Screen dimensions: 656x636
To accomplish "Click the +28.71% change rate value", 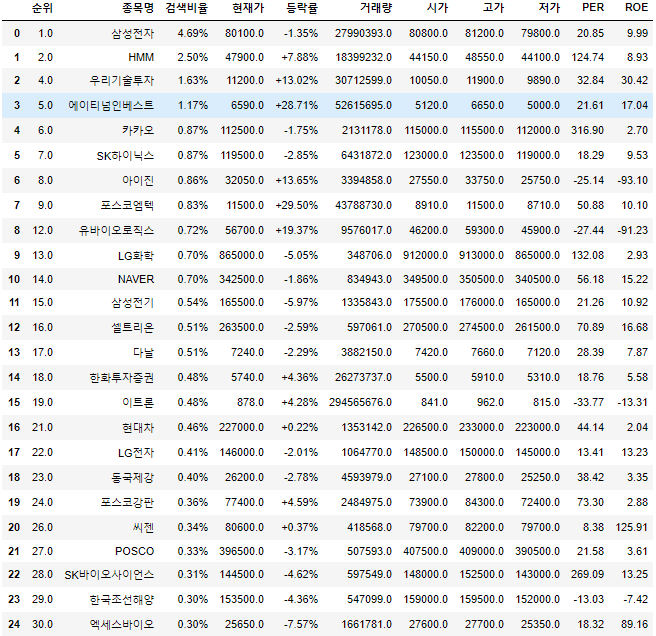I will click(x=297, y=105).
